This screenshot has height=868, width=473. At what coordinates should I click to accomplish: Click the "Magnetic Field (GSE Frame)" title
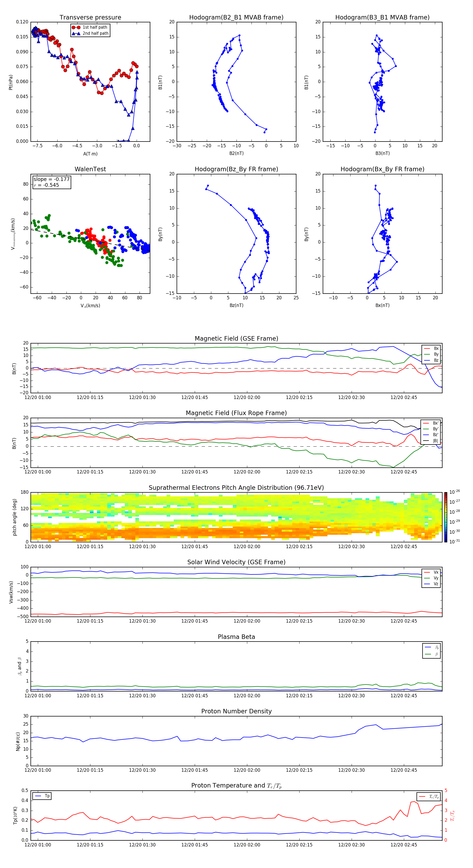point(236,339)
